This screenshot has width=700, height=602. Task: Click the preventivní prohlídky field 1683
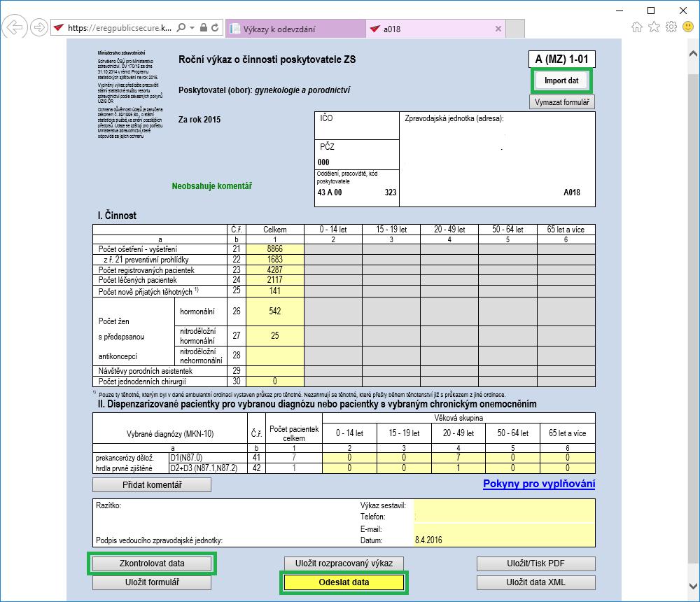point(275,260)
